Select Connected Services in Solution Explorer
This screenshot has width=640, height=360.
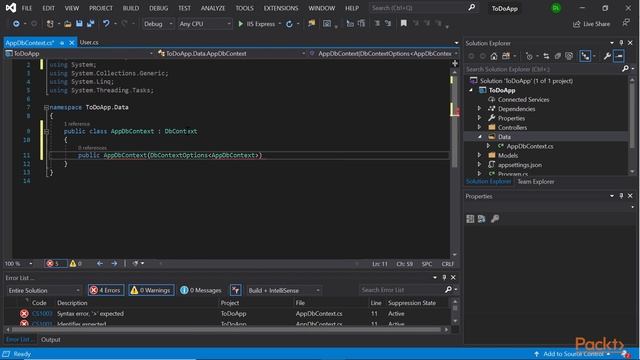[x=523, y=99]
